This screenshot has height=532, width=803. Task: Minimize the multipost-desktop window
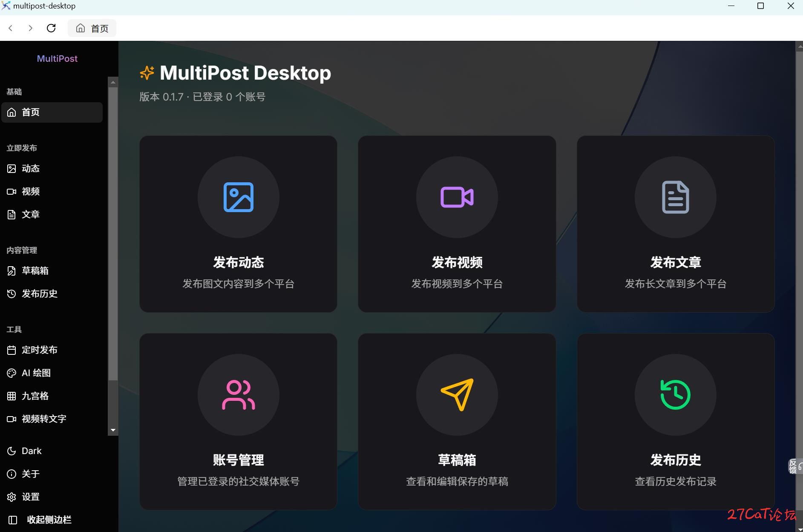click(x=731, y=6)
